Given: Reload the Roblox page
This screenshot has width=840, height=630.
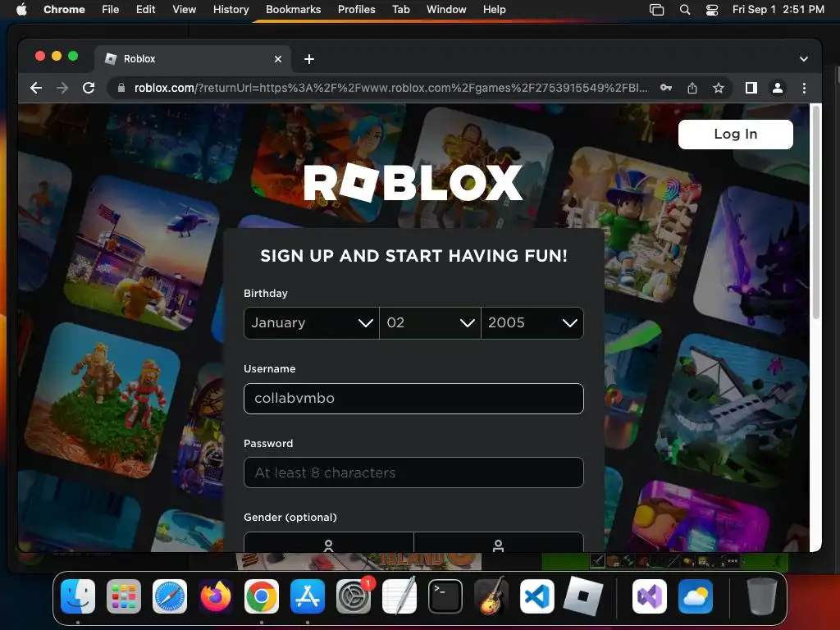Looking at the screenshot, I should [89, 88].
